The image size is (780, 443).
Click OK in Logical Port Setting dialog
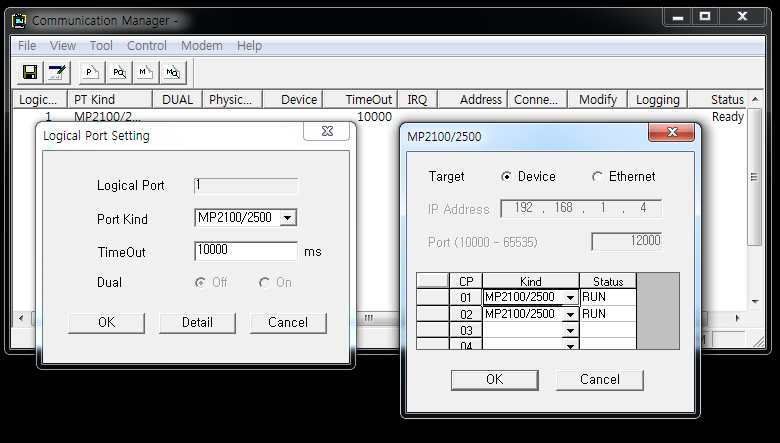pyautogui.click(x=106, y=323)
